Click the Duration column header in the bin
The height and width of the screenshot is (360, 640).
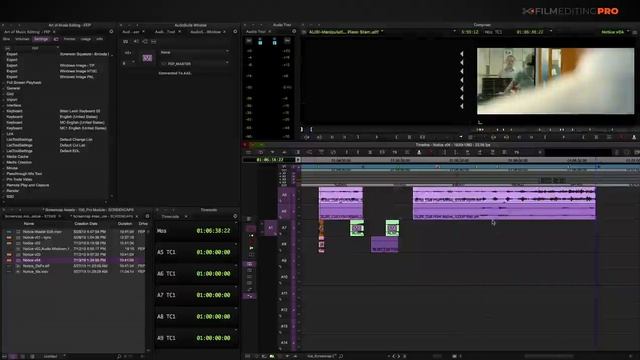(125, 224)
